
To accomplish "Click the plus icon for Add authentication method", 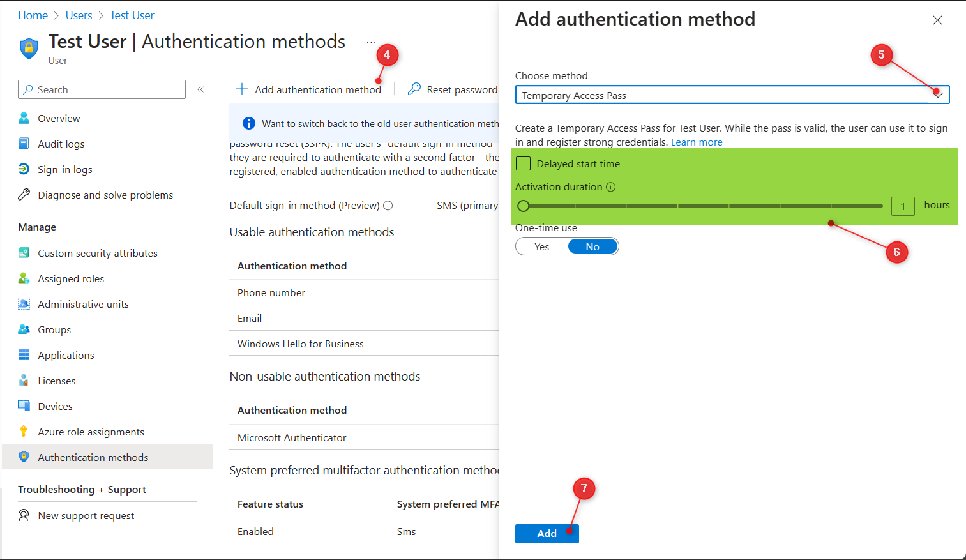I will pos(241,89).
